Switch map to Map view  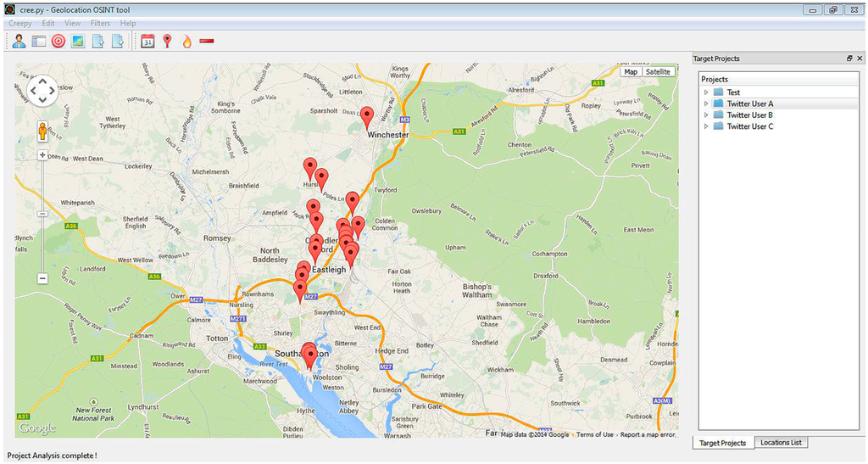630,72
